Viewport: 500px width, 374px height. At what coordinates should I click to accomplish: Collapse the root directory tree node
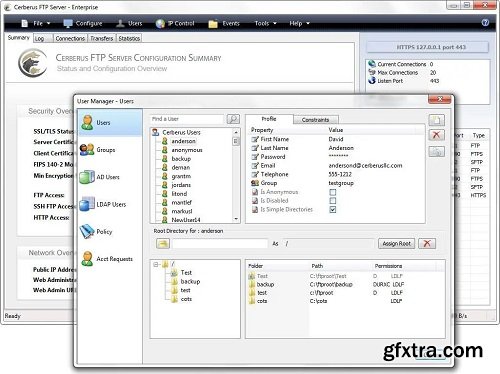pyautogui.click(x=156, y=265)
